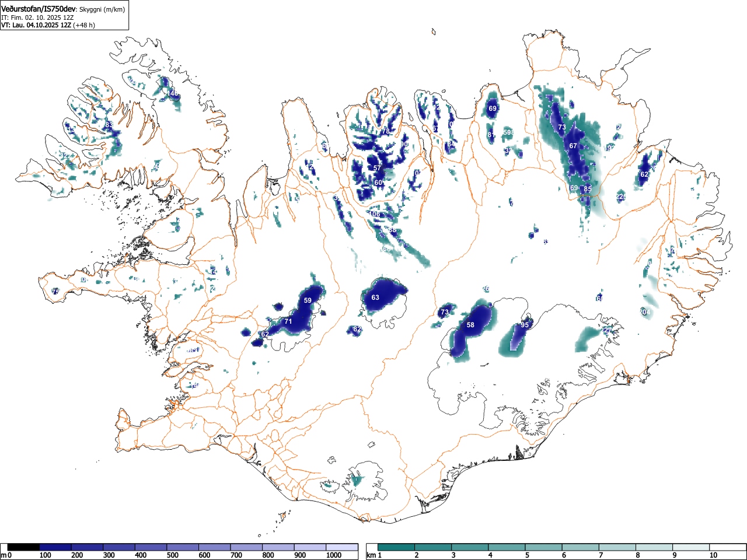Viewport: 747px width, 560px height.
Task: Click the visibility value 88 on map
Action: click(x=392, y=230)
